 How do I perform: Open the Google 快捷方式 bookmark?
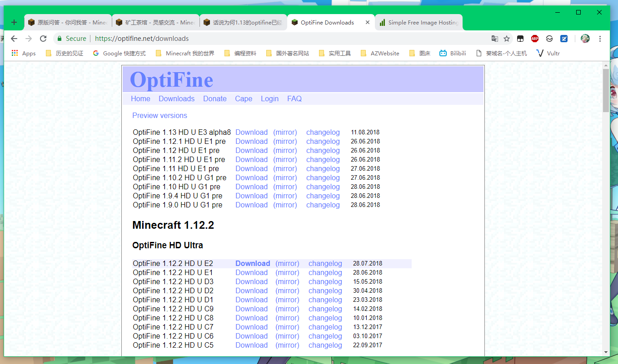point(119,53)
